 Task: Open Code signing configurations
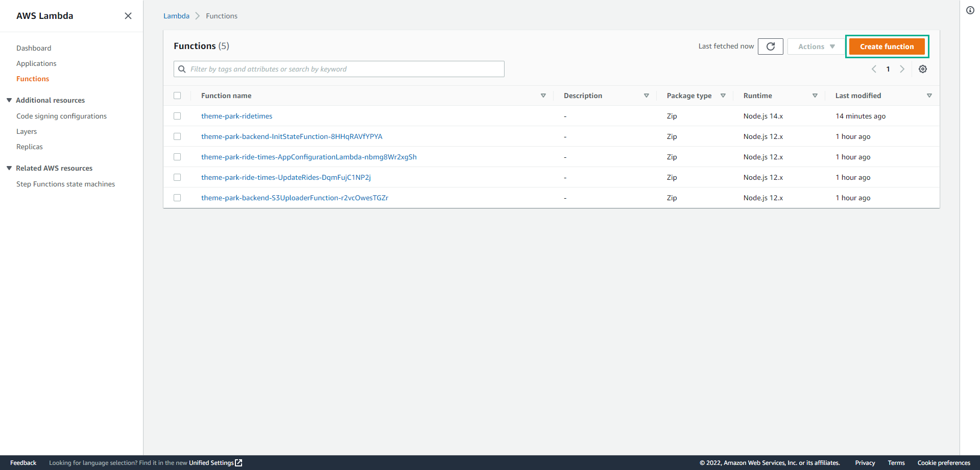point(61,116)
